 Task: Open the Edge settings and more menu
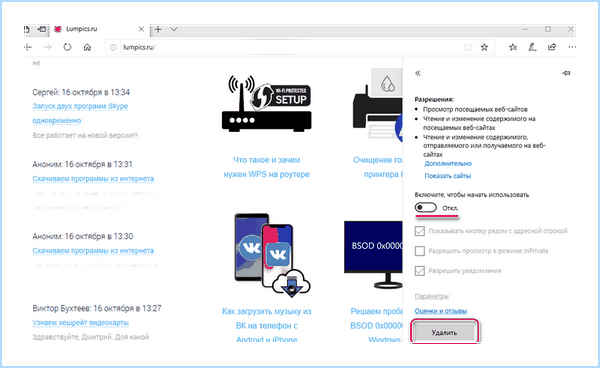[572, 47]
